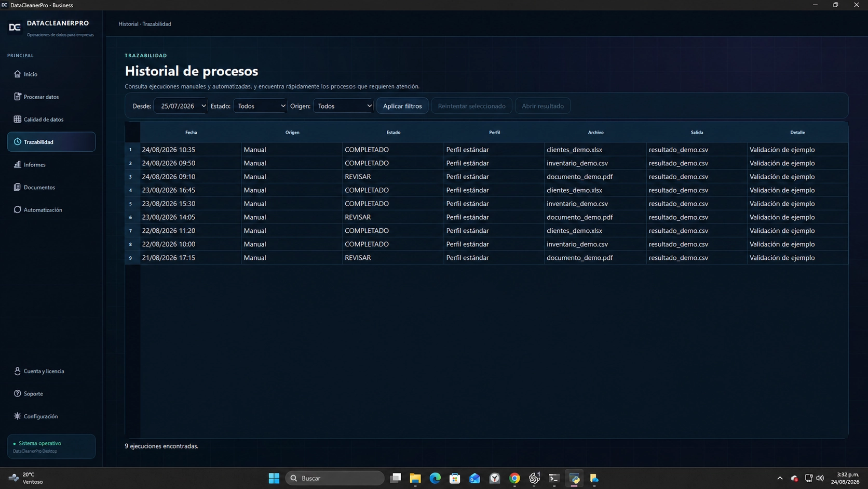
Task: Open the Historial breadcrumb link
Action: click(128, 24)
